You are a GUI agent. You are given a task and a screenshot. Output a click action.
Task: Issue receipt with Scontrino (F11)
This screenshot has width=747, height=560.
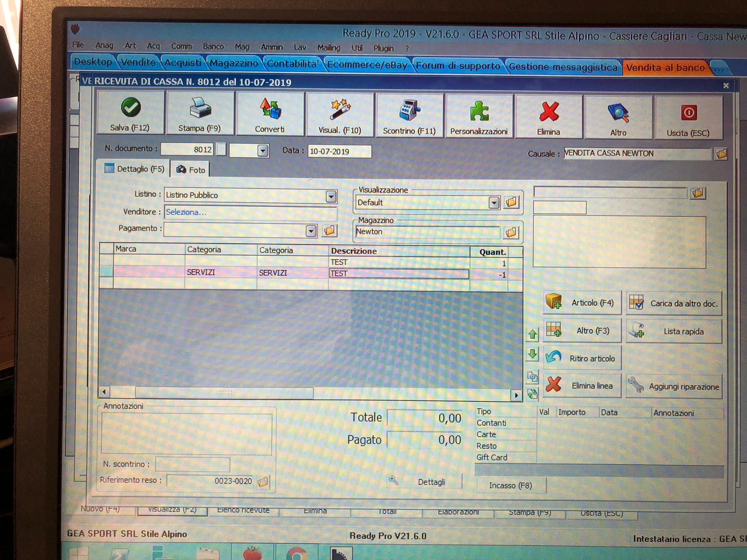(x=409, y=116)
